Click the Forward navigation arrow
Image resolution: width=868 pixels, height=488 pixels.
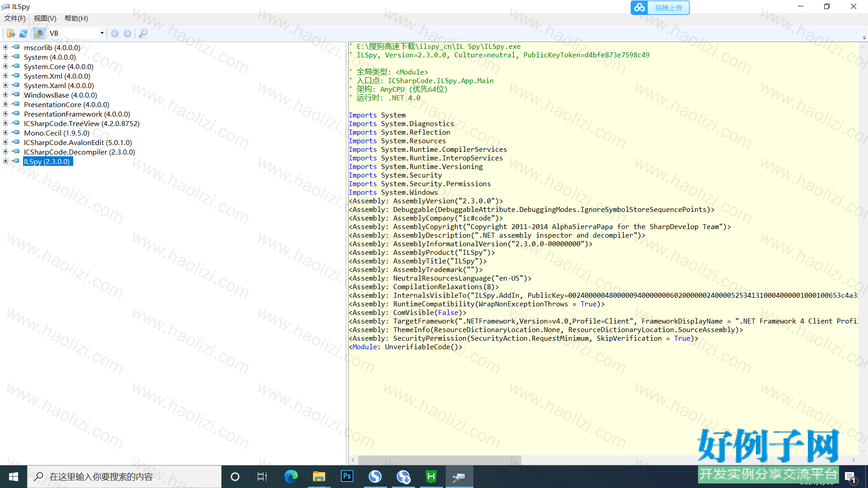tap(127, 33)
